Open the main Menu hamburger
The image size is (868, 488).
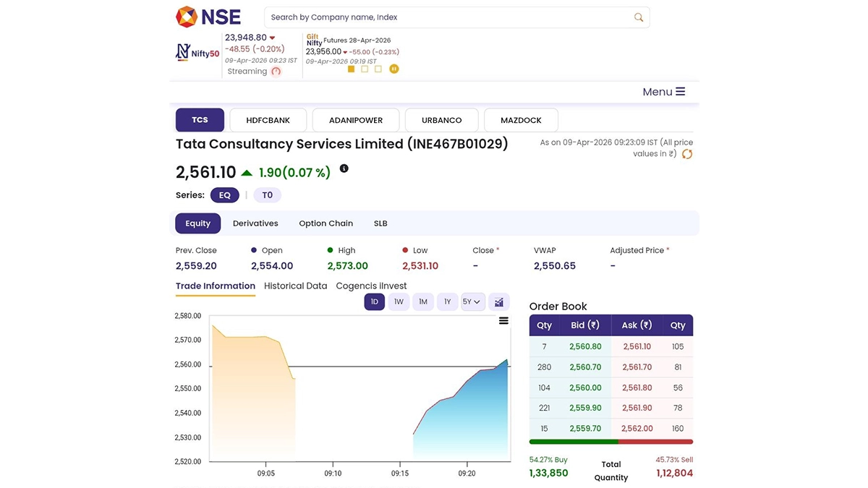click(663, 92)
